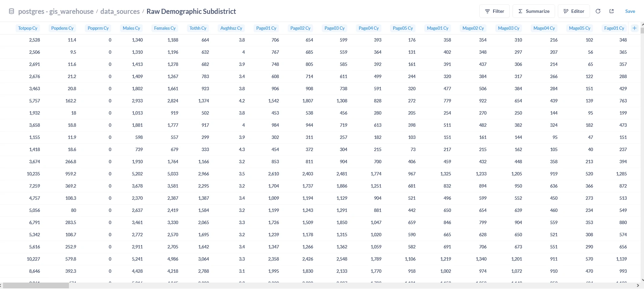Click the right arrow of the horizontal scrollbar
Screen dimensions: 644x290
(638, 286)
